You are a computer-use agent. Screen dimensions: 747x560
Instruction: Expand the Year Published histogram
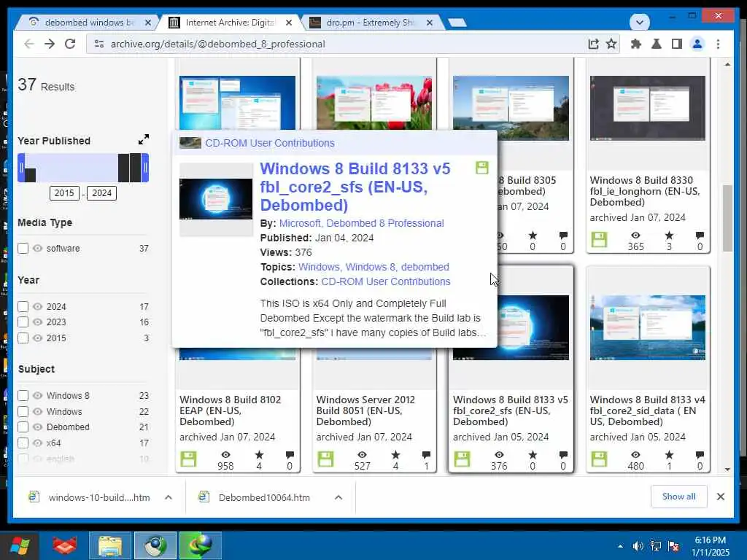pyautogui.click(x=144, y=139)
